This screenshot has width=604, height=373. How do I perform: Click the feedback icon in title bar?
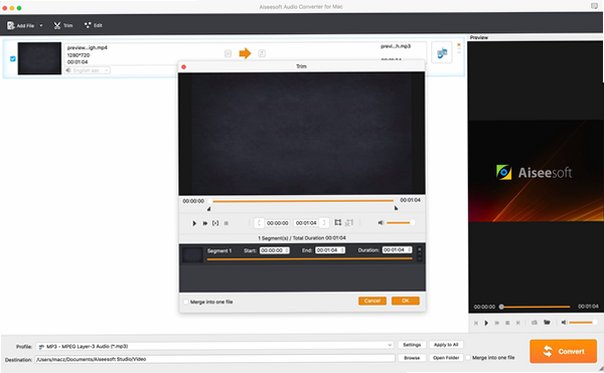[x=594, y=5]
